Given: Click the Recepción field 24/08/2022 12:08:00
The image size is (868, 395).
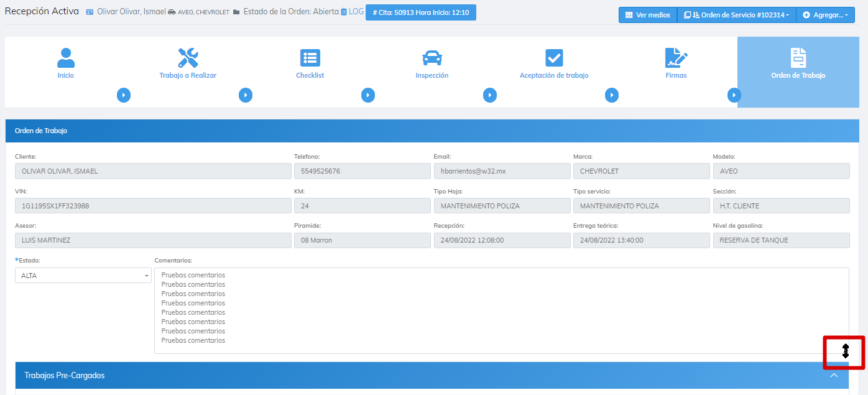Looking at the screenshot, I should [502, 240].
